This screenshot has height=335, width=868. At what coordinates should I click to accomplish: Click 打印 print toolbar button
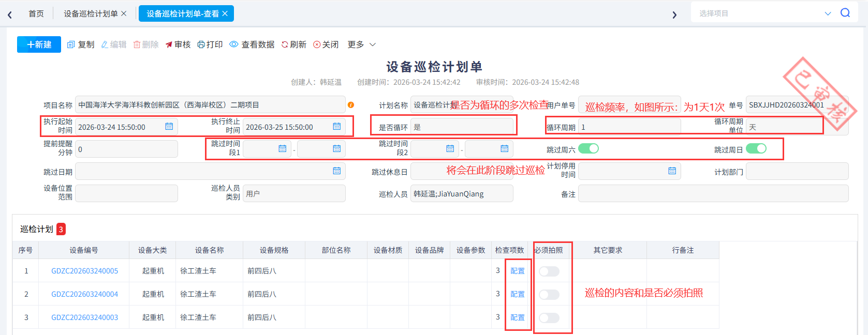point(210,44)
